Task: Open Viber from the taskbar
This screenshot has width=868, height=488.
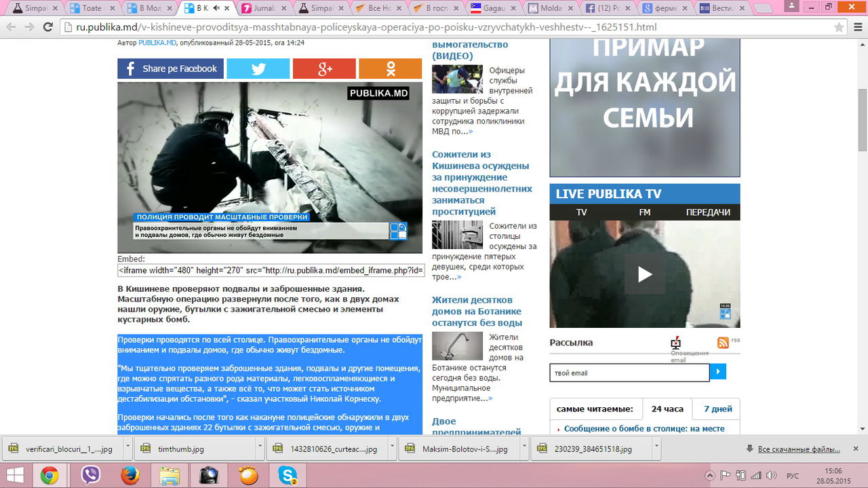Action: click(90, 476)
